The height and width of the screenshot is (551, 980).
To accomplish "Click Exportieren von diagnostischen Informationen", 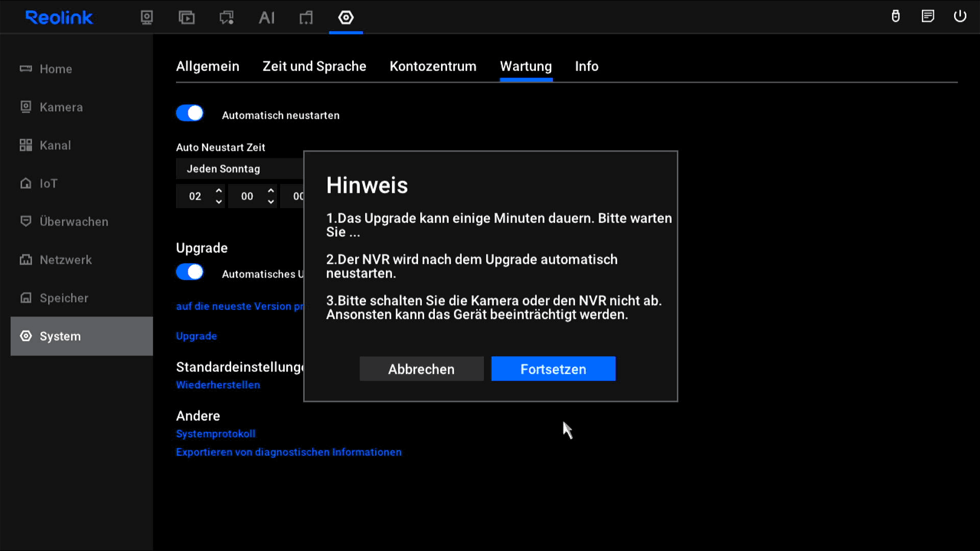I will click(x=289, y=452).
